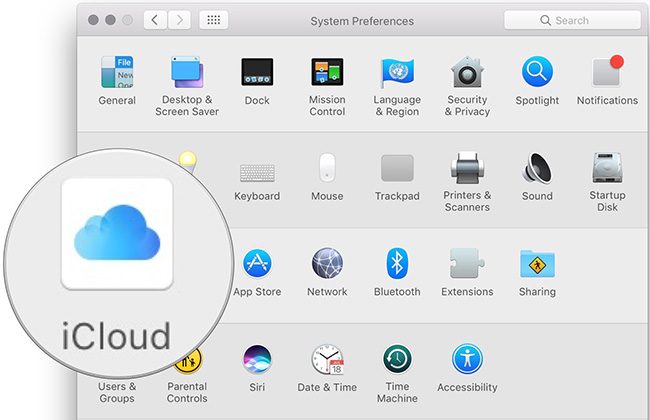Image resolution: width=650 pixels, height=420 pixels.
Task: Open Accessibility preferences icon
Action: (x=467, y=359)
